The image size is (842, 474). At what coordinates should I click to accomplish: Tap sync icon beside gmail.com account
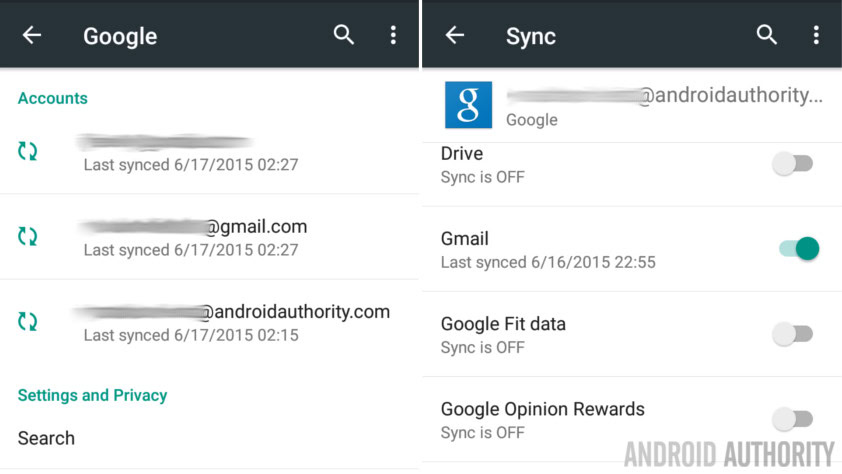28,237
